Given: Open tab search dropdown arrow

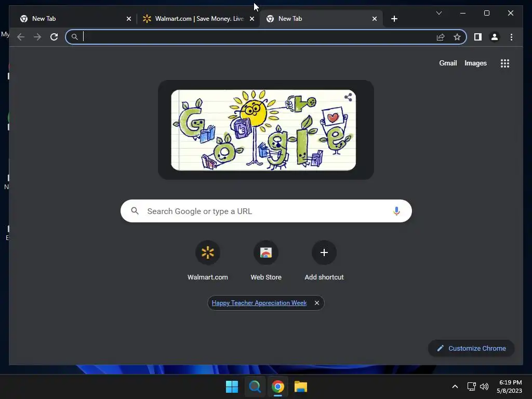Looking at the screenshot, I should tap(438, 13).
